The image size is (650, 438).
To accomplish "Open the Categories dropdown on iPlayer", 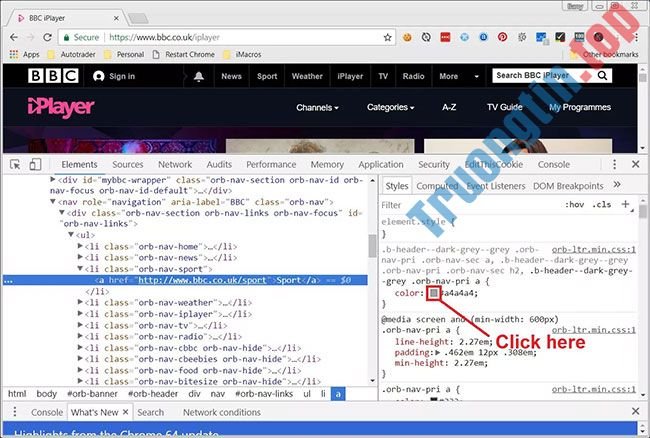I will (x=395, y=107).
